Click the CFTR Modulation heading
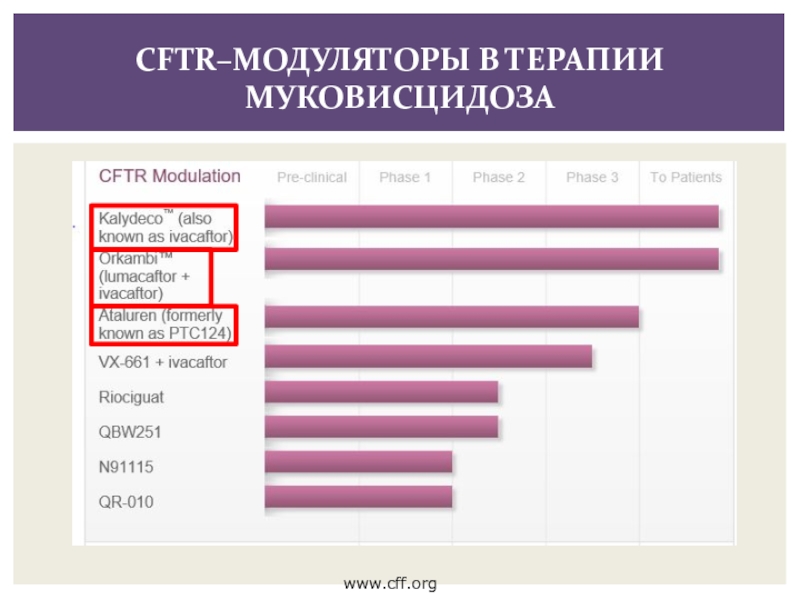The height and width of the screenshot is (600, 800). coord(169,176)
